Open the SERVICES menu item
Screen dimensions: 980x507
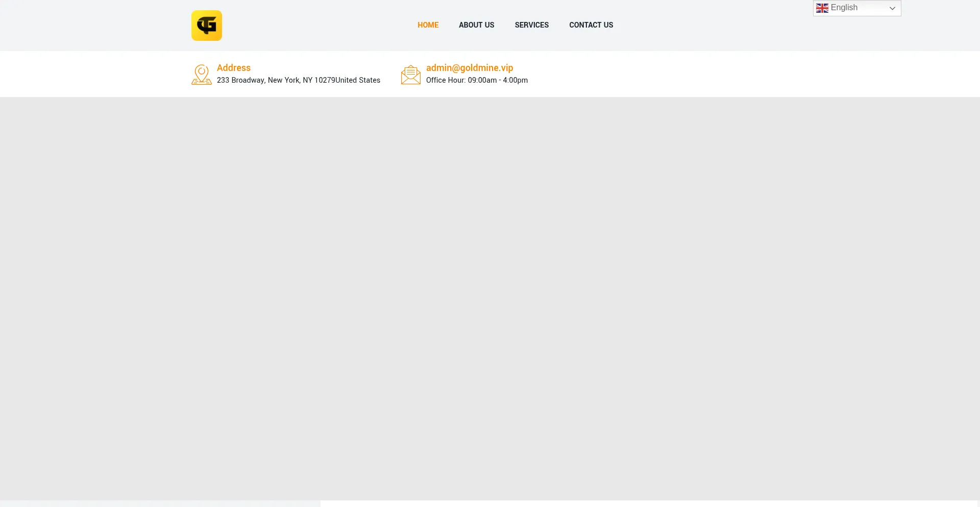[531, 25]
